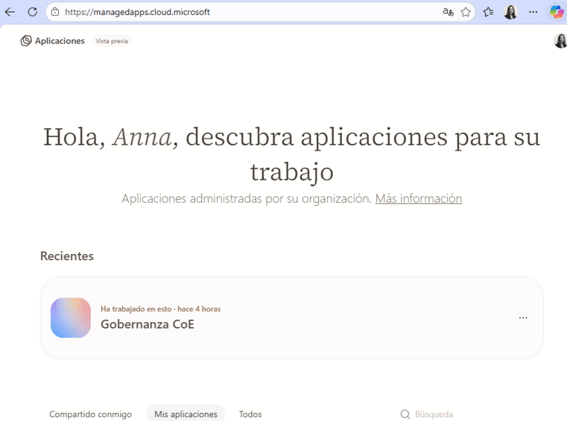The height and width of the screenshot is (421, 567).
Task: Reload the page with the refresh icon
Action: coord(33,12)
